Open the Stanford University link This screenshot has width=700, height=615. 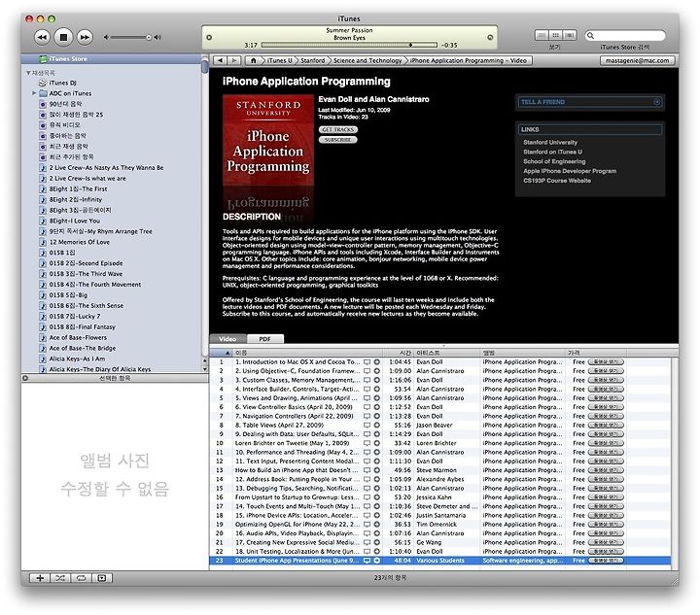coord(550,143)
